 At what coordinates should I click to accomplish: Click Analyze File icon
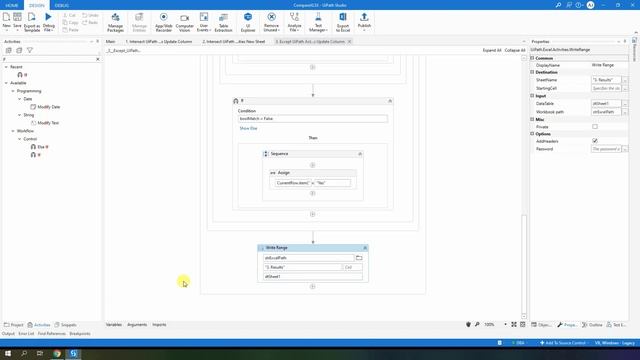pos(294,17)
